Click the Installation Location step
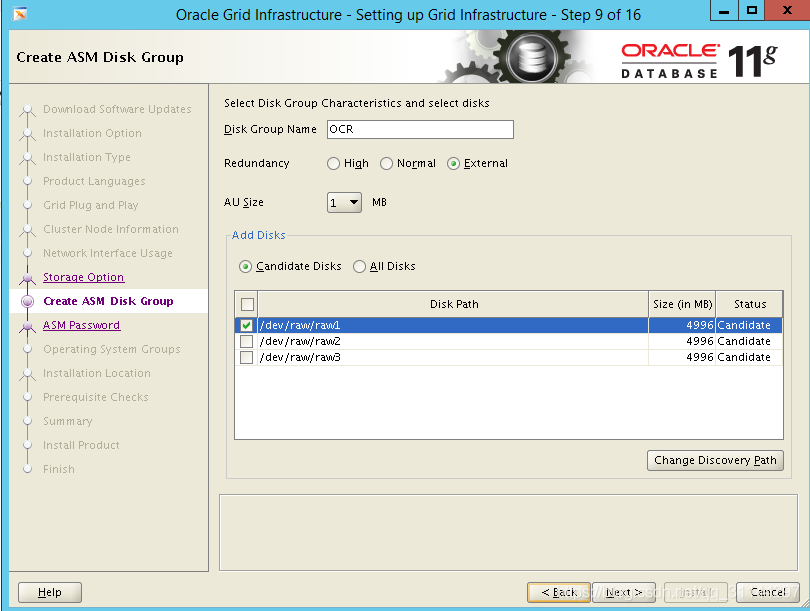The height and width of the screenshot is (611, 810). 97,373
